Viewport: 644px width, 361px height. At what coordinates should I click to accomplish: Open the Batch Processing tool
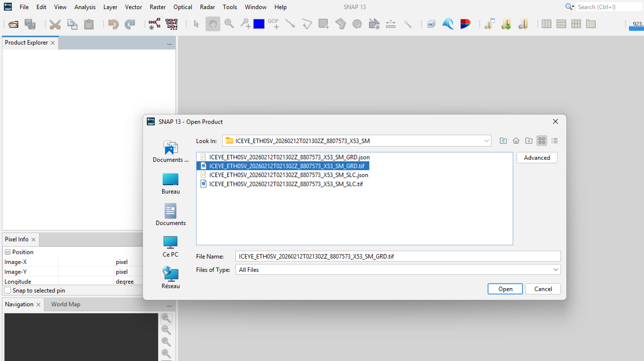coord(171,24)
